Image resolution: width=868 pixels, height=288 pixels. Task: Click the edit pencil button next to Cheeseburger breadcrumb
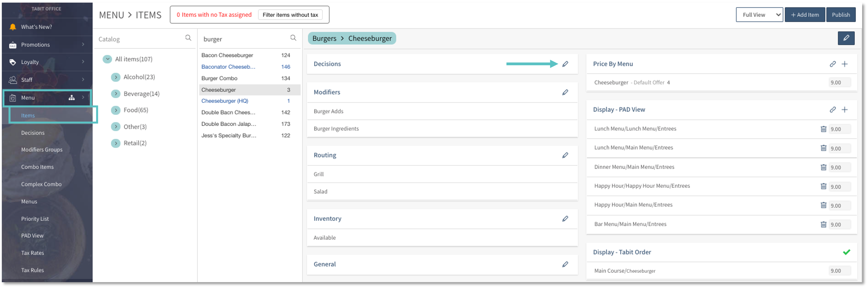pyautogui.click(x=846, y=38)
